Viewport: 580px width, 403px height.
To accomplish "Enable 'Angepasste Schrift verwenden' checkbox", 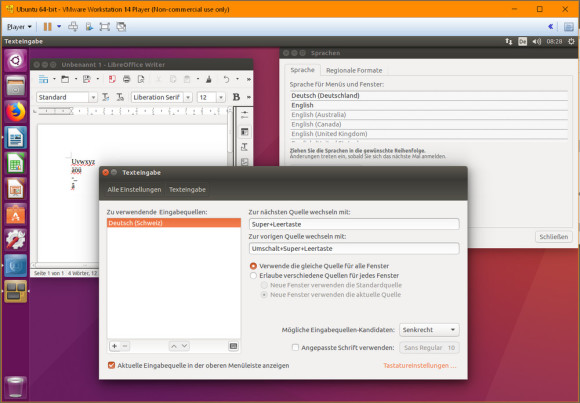I will 295,347.
